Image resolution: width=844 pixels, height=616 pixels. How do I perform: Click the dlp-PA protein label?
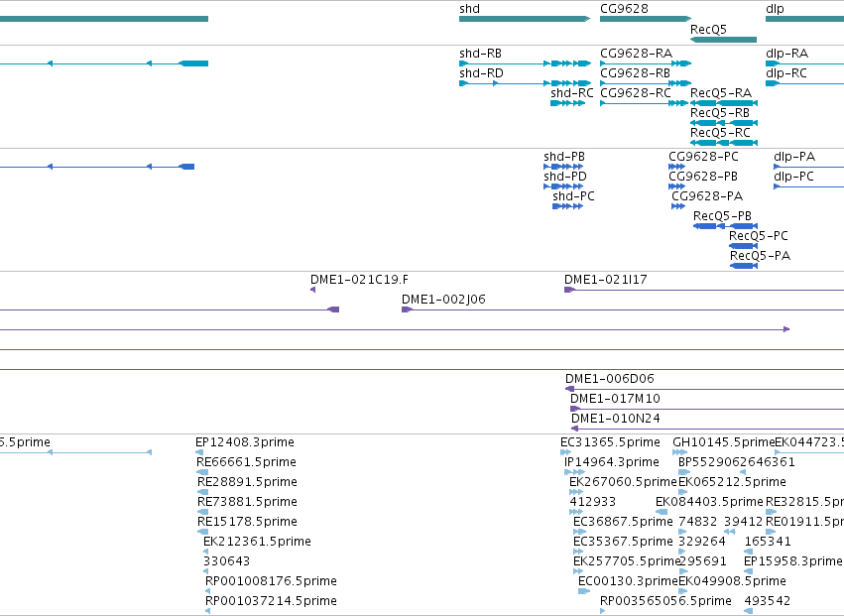tap(794, 158)
